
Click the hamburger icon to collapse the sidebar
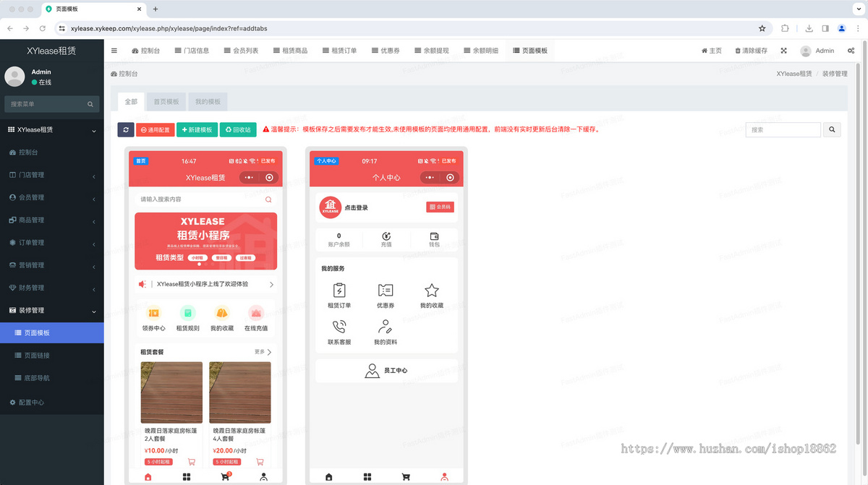click(114, 51)
